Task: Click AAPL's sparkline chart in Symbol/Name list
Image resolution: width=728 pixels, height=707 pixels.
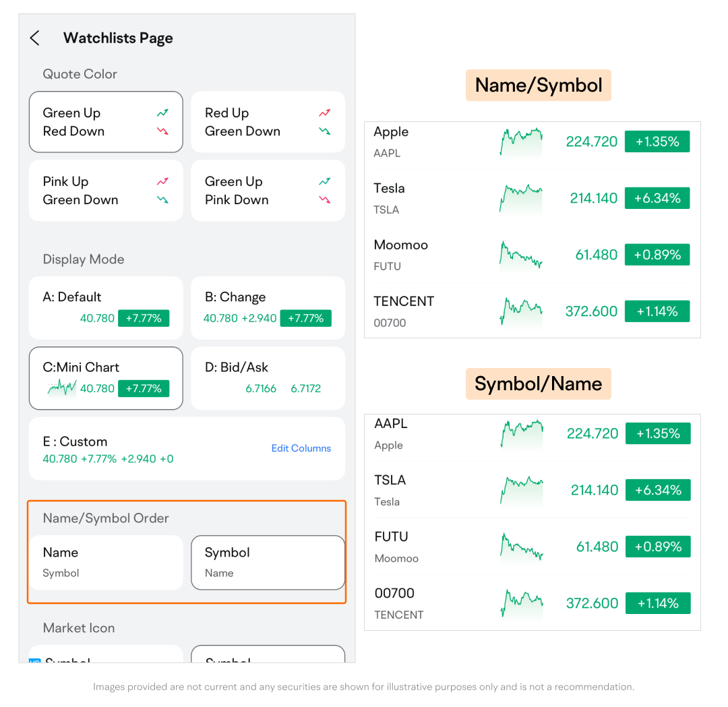Action: point(522,434)
